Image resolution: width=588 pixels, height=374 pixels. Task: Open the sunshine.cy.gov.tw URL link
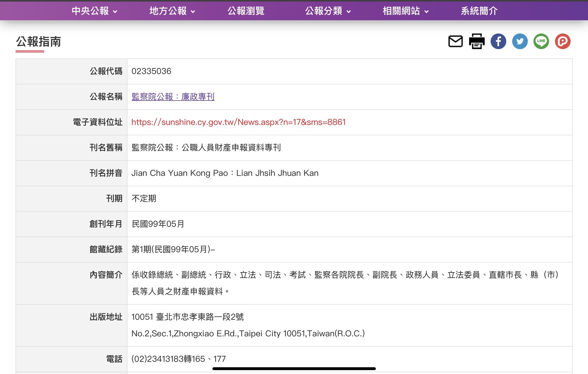(x=238, y=122)
